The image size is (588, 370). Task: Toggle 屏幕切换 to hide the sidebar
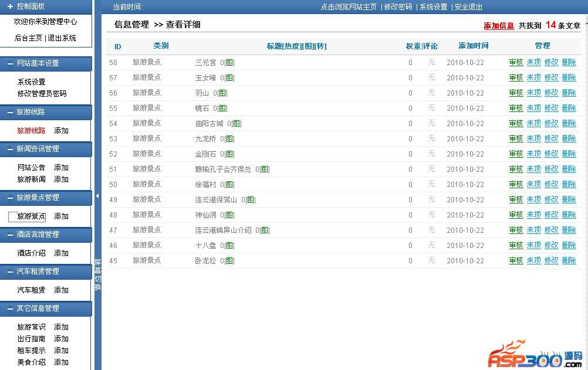pos(97,274)
